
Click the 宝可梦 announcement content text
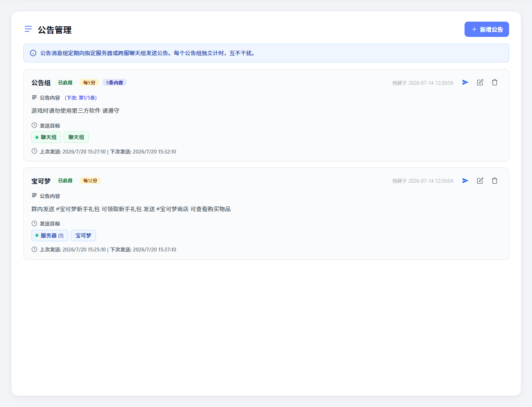coord(131,209)
